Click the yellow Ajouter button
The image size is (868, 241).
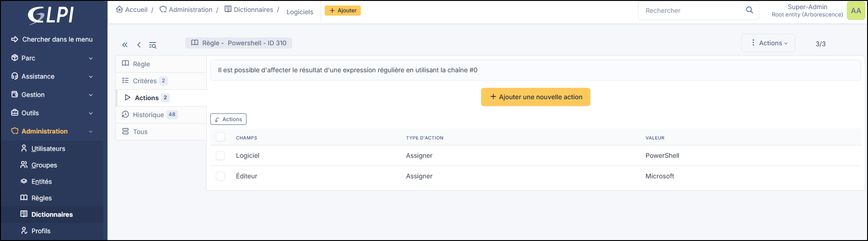[343, 11]
